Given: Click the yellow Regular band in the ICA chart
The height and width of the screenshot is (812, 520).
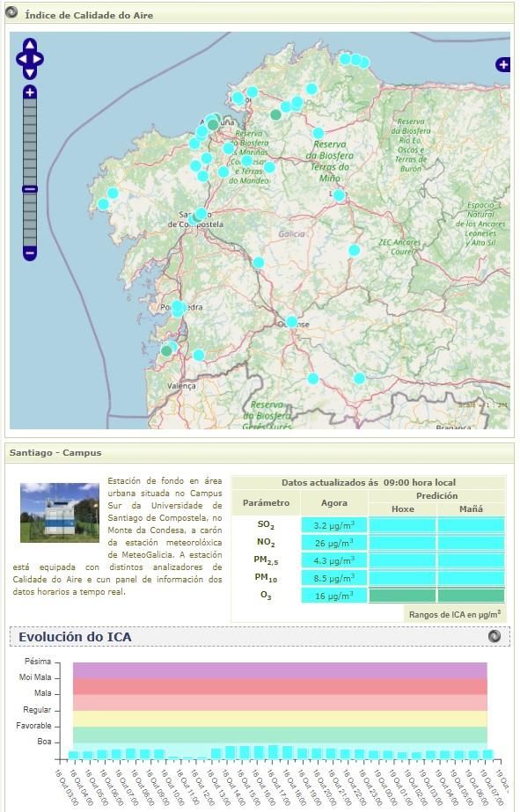Looking at the screenshot, I should coord(280,718).
